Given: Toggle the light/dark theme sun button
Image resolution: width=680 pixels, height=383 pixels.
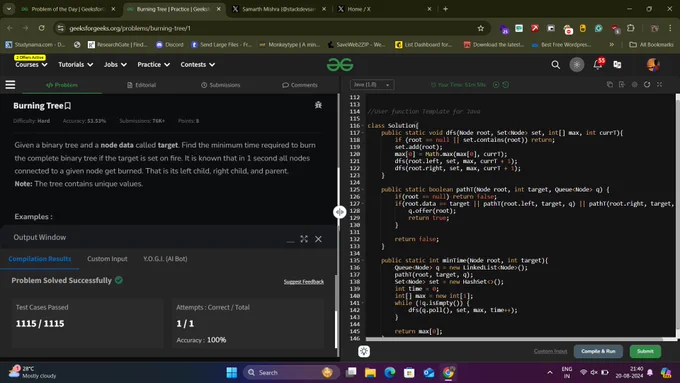Looking at the screenshot, I should (576, 65).
